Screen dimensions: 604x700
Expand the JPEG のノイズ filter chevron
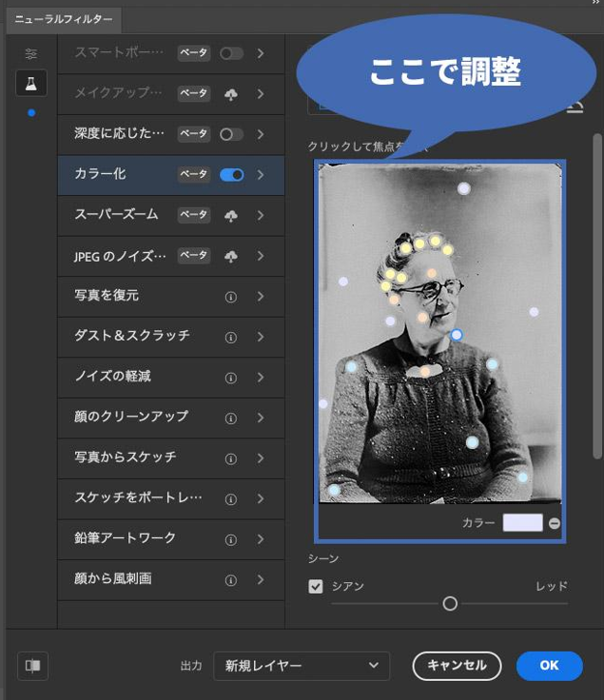261,256
